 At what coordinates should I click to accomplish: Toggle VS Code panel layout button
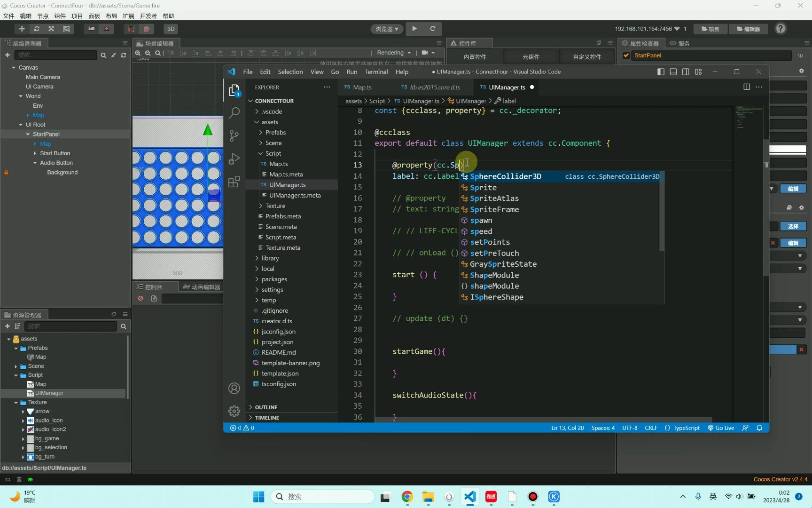[x=673, y=71]
